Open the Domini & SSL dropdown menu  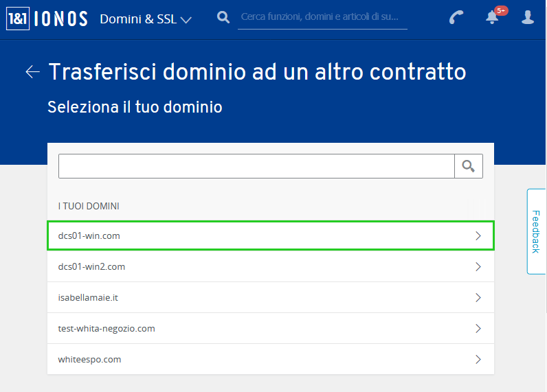coord(146,19)
